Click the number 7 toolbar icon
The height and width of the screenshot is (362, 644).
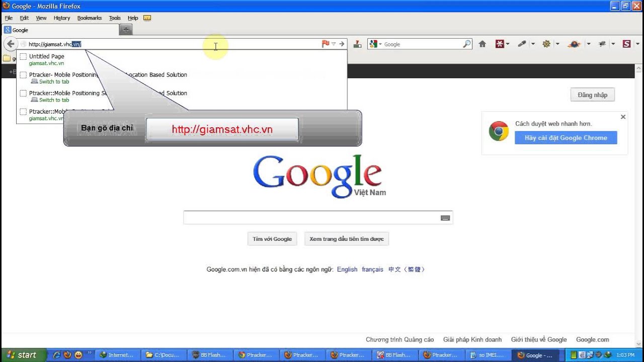pos(357,44)
